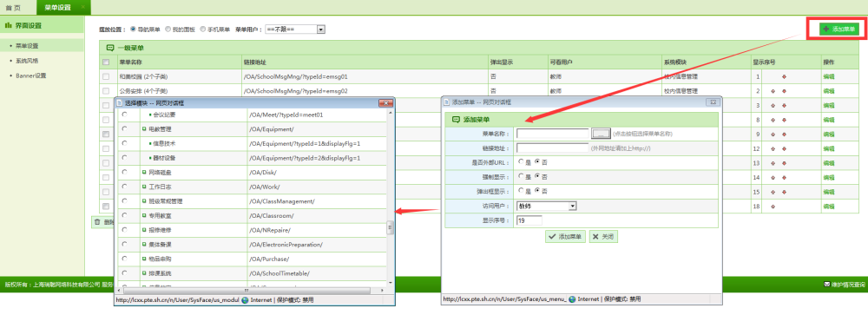The width and height of the screenshot is (868, 315).
Task: Expand the 电教管理 tree node
Action: pos(144,129)
